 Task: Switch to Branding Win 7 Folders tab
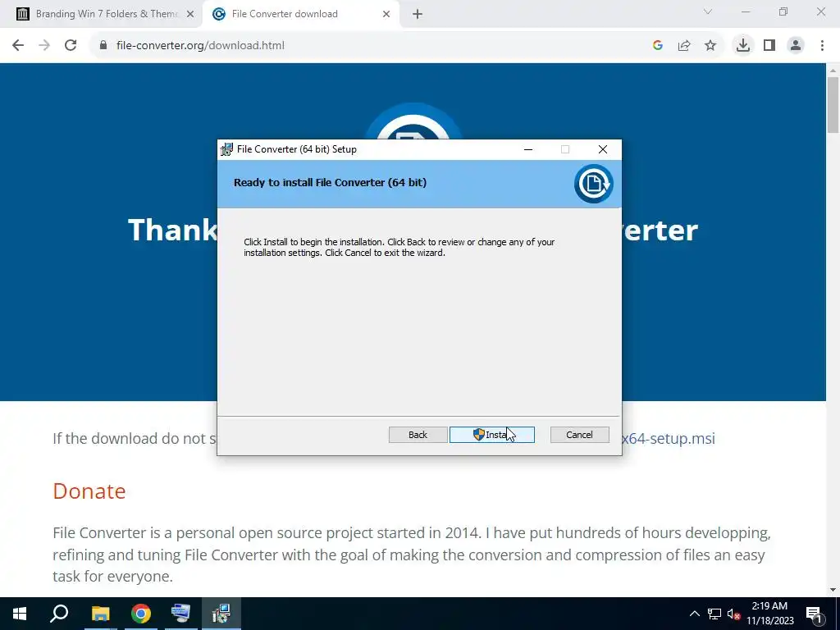click(106, 14)
